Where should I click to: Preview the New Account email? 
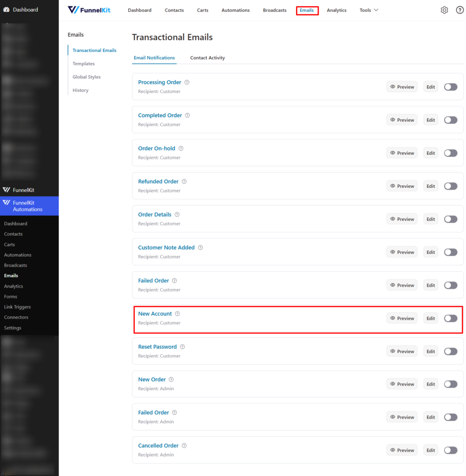click(402, 318)
